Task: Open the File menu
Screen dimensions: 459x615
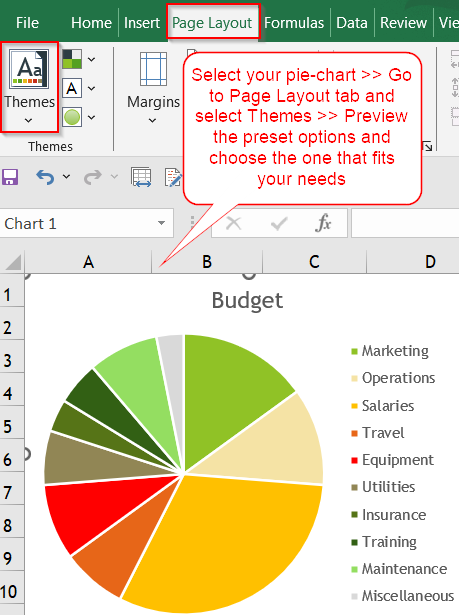Action: pyautogui.click(x=27, y=23)
